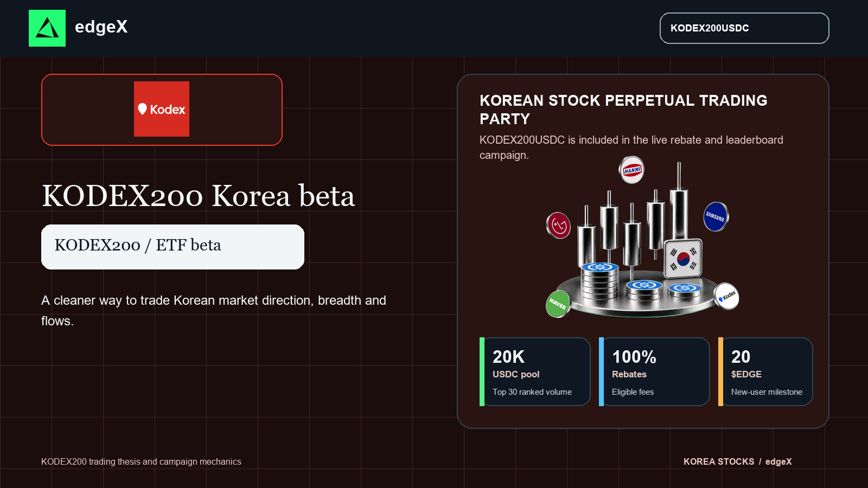The image size is (868, 488).
Task: Click the footer trading thesis caption
Action: (x=141, y=461)
